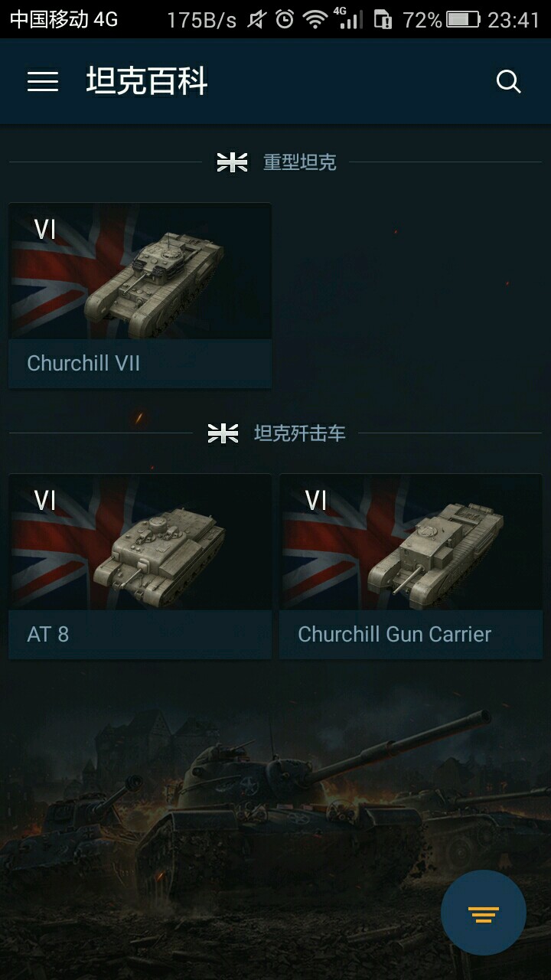This screenshot has width=551, height=980.
Task: Tap the muted sound status icon
Action: [256, 19]
